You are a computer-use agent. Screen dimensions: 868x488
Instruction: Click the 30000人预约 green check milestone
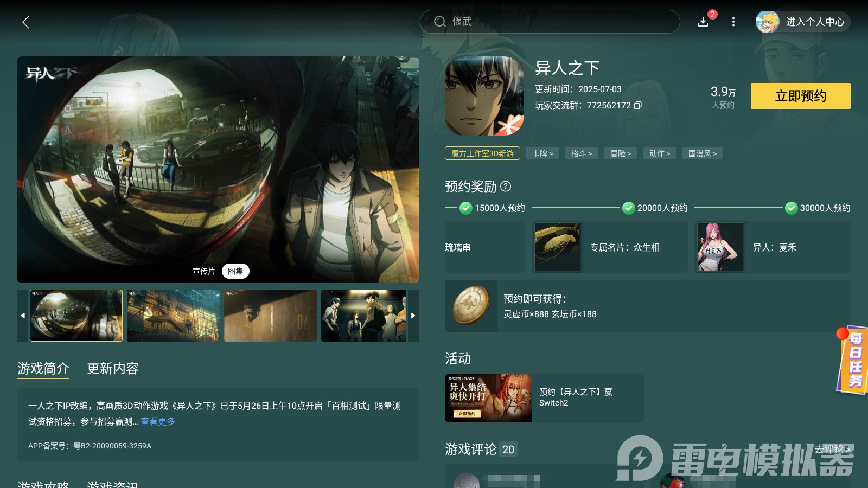pos(792,208)
